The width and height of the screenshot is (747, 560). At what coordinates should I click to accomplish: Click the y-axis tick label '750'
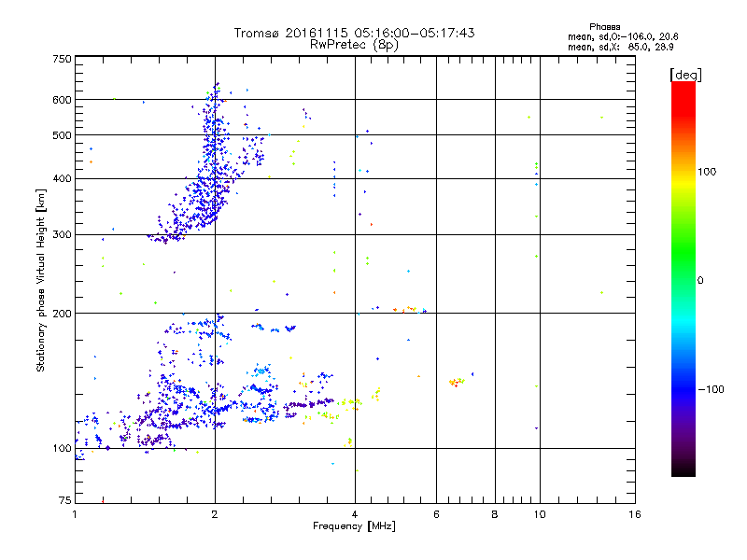tap(62, 59)
